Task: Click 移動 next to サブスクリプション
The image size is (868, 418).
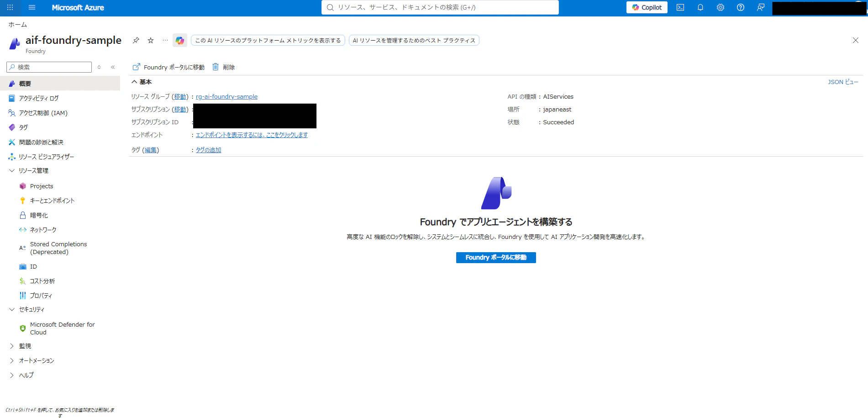Action: click(180, 109)
